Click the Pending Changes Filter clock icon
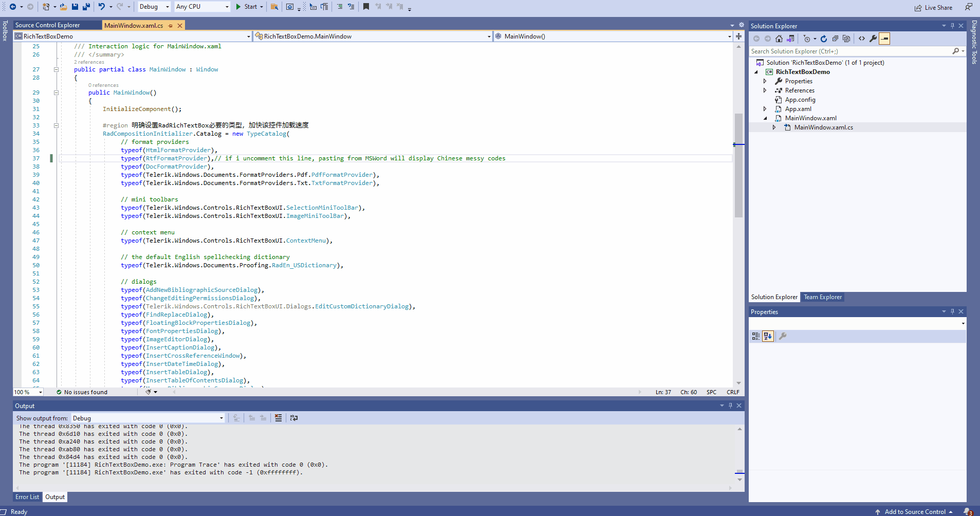This screenshot has width=980, height=516. point(807,39)
